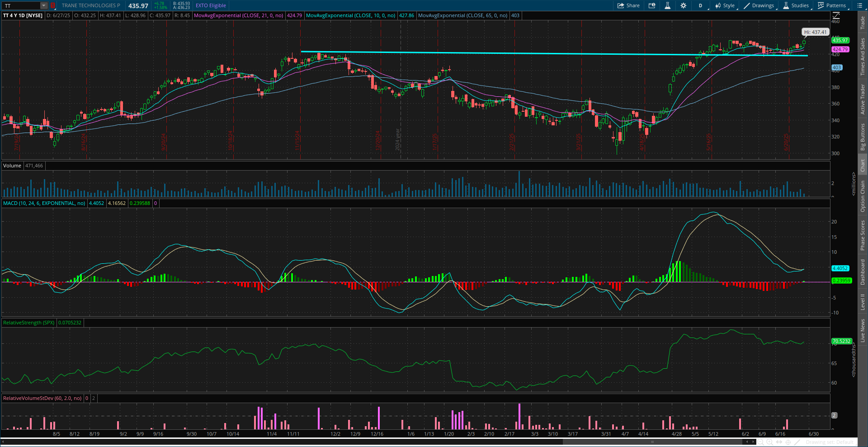Click the 424.79 magenta price axis tag

[x=840, y=49]
